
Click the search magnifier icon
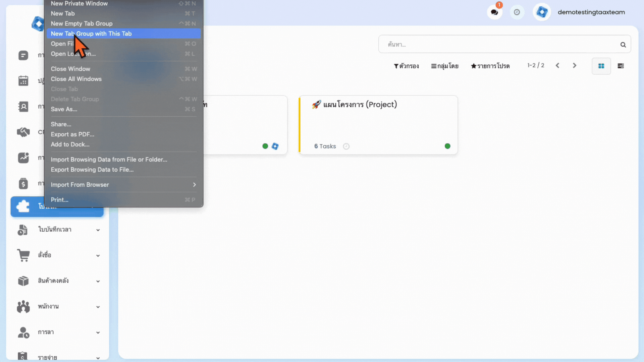coord(623,45)
